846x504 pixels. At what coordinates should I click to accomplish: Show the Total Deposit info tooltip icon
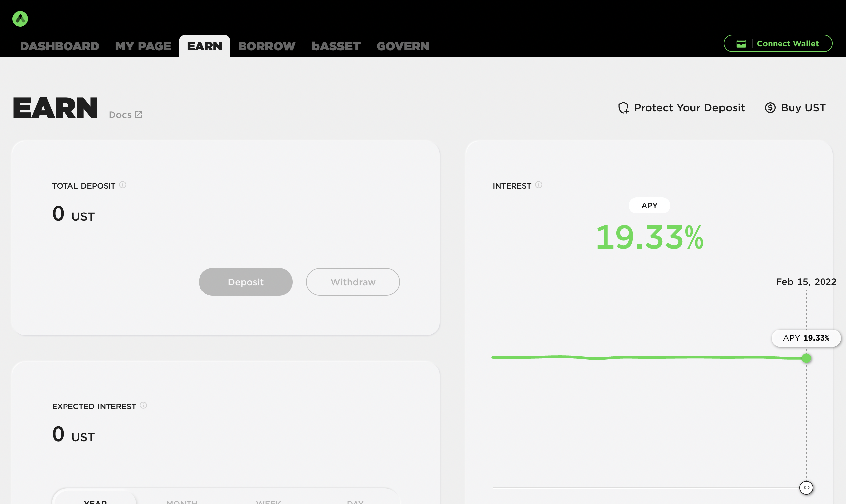123,185
